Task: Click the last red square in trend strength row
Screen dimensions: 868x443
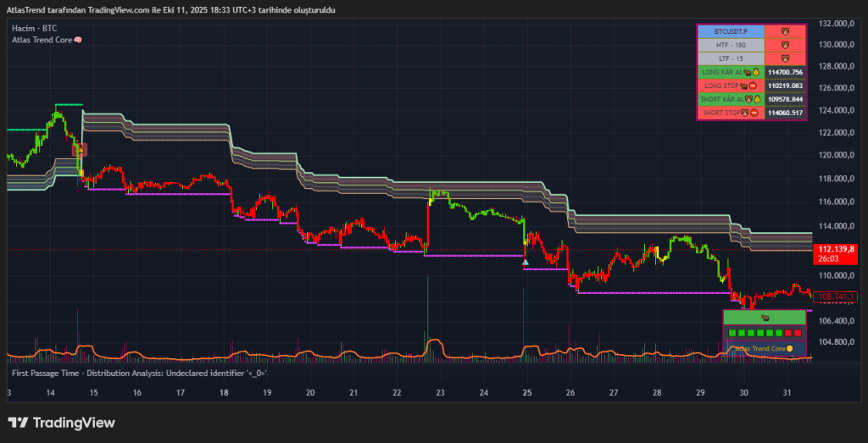Action: (798, 333)
